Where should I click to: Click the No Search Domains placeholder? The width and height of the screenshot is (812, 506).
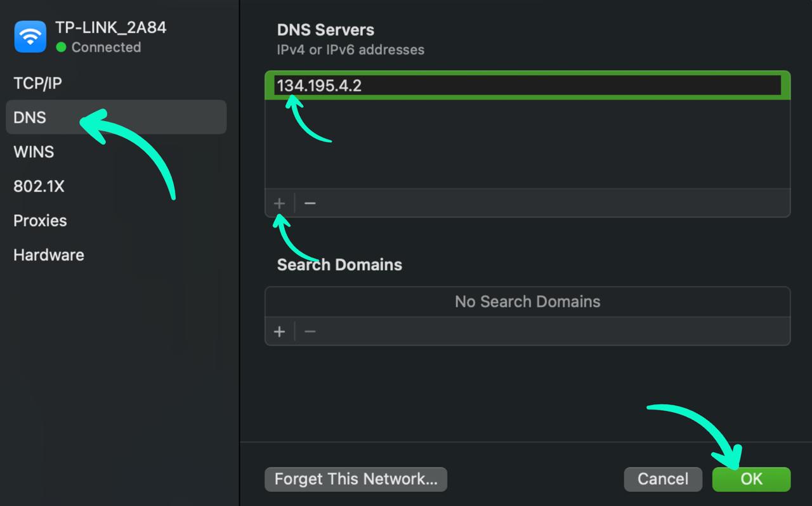[528, 301]
